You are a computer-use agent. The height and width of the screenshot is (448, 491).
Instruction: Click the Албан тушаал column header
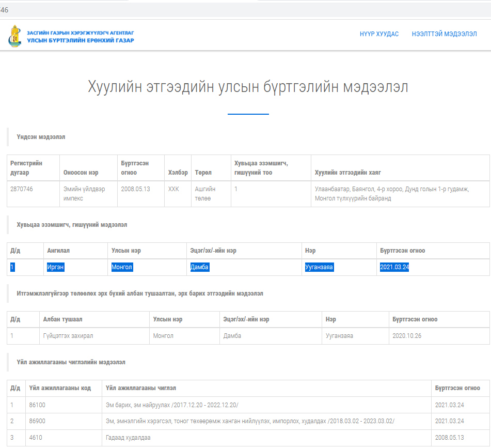[x=62, y=319]
